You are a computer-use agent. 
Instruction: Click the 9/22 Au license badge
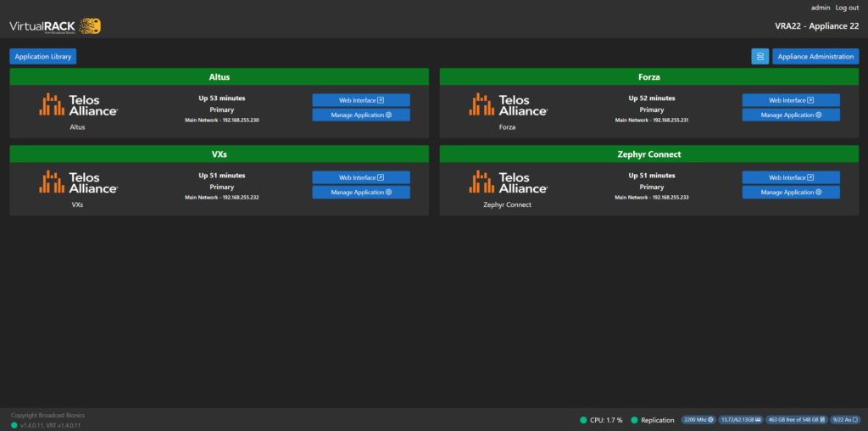(844, 420)
